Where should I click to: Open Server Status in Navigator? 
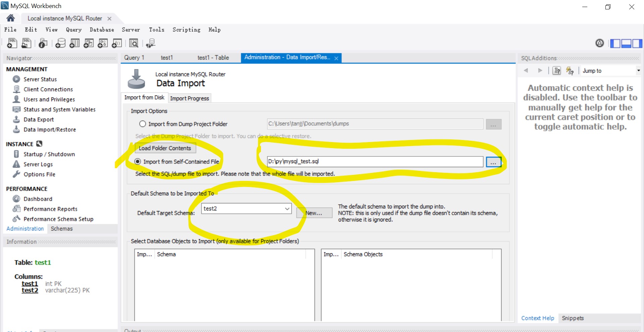(x=40, y=79)
